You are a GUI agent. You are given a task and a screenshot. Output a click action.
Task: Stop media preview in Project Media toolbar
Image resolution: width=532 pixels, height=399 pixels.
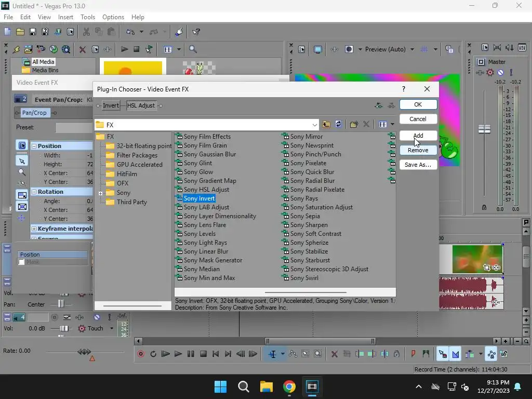click(137, 49)
